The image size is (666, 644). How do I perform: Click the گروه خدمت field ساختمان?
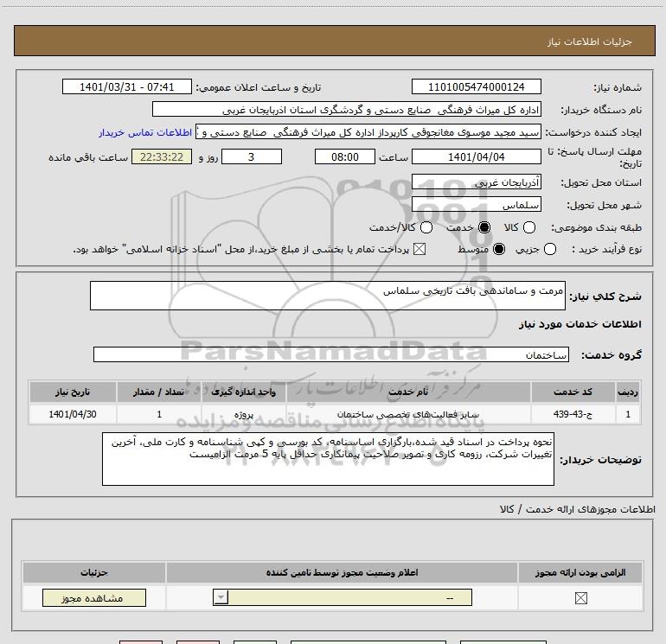331,354
